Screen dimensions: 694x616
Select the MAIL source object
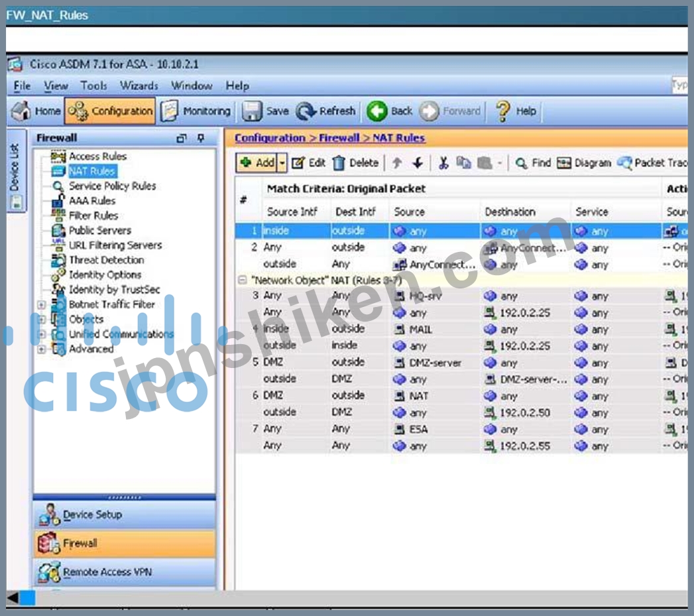click(x=414, y=329)
